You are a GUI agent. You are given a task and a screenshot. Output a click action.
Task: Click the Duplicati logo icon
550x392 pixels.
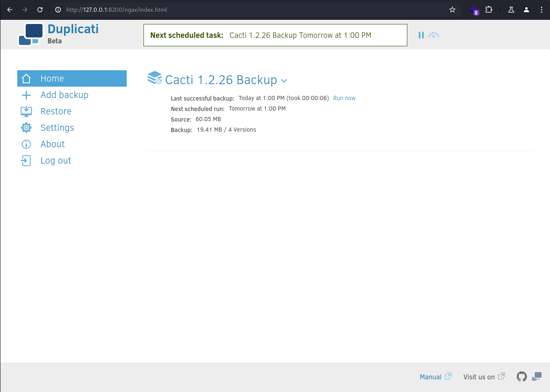[31, 34]
